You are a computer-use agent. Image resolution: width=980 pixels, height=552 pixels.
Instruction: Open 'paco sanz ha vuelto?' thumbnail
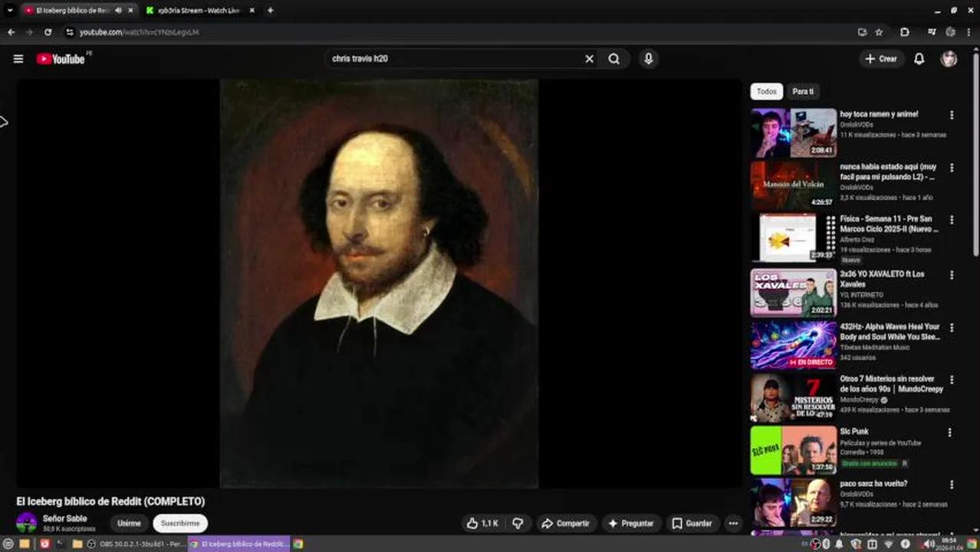(x=794, y=503)
